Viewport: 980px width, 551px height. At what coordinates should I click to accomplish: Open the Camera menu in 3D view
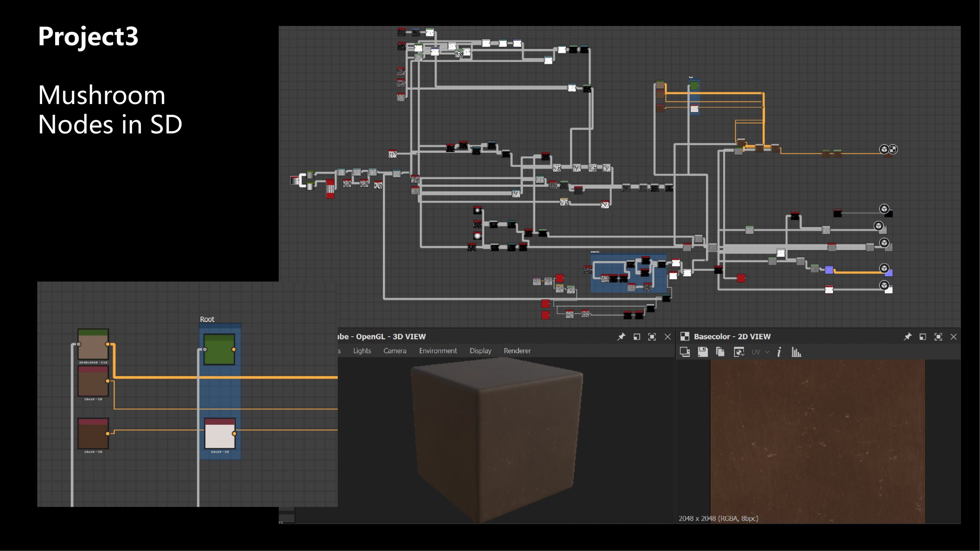[395, 350]
